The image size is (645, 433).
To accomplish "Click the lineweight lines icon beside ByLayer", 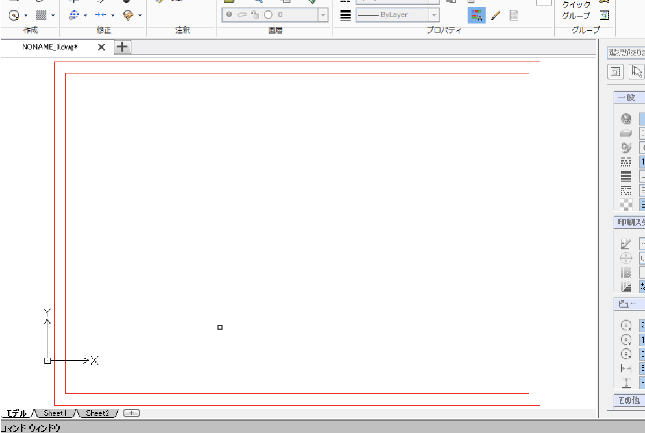I will (x=346, y=15).
